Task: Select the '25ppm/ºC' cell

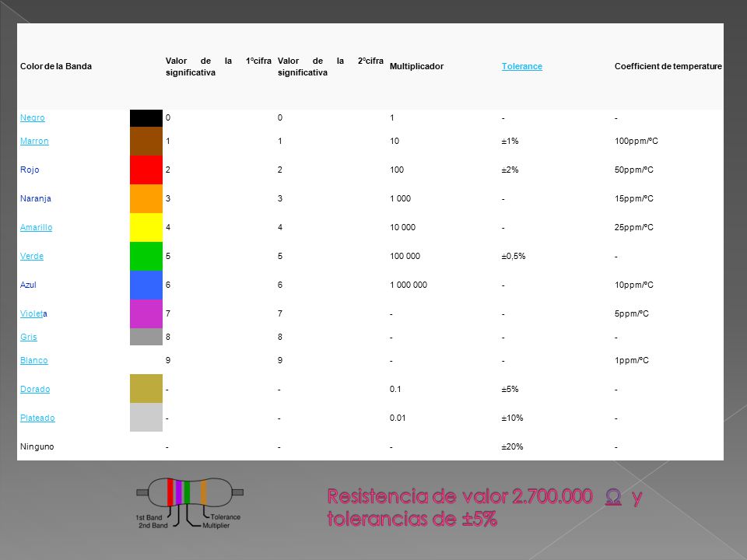Action: [x=633, y=227]
